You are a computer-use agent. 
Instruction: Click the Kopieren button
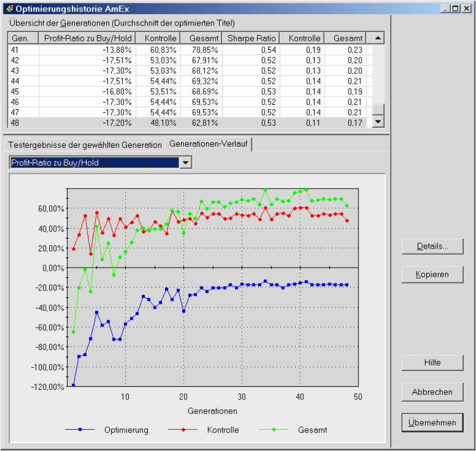pos(432,274)
